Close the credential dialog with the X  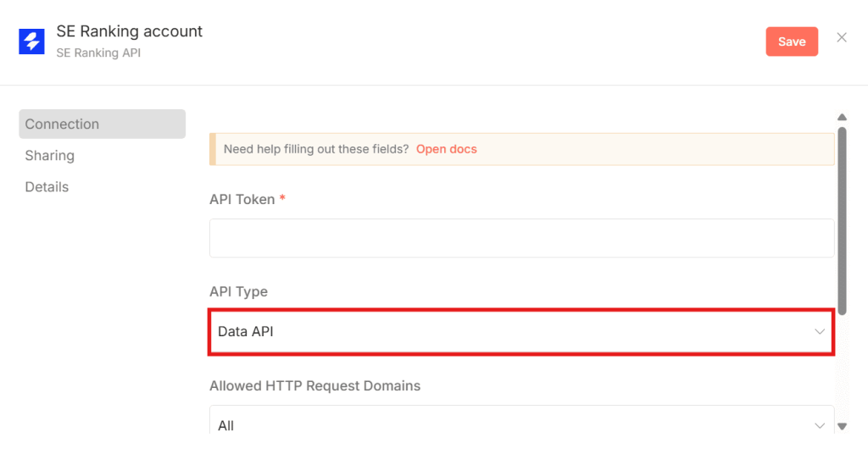[x=841, y=37]
